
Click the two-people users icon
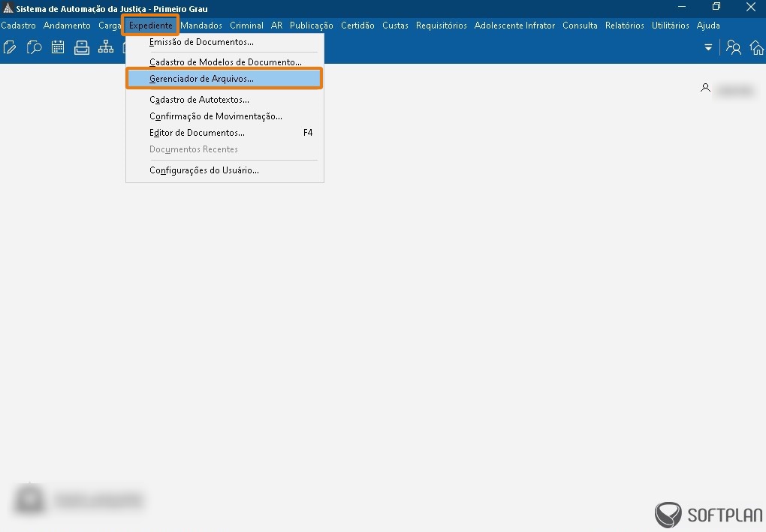click(x=733, y=47)
